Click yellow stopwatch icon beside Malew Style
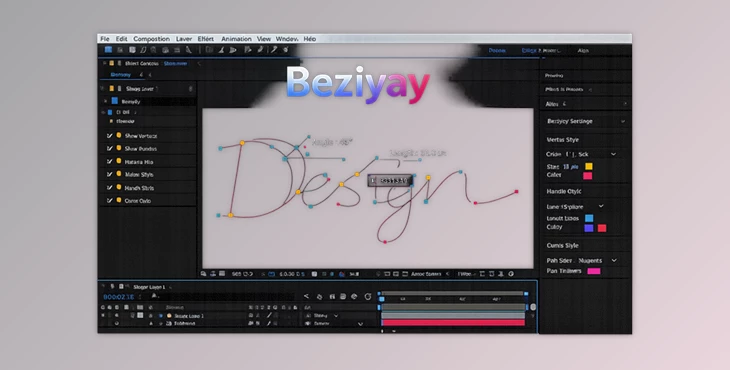730x370 pixels. [x=119, y=174]
